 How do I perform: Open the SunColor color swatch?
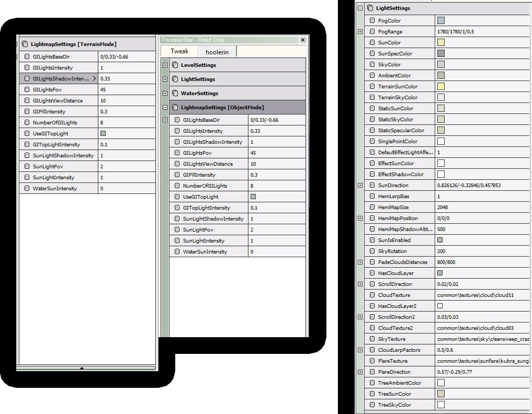(441, 43)
